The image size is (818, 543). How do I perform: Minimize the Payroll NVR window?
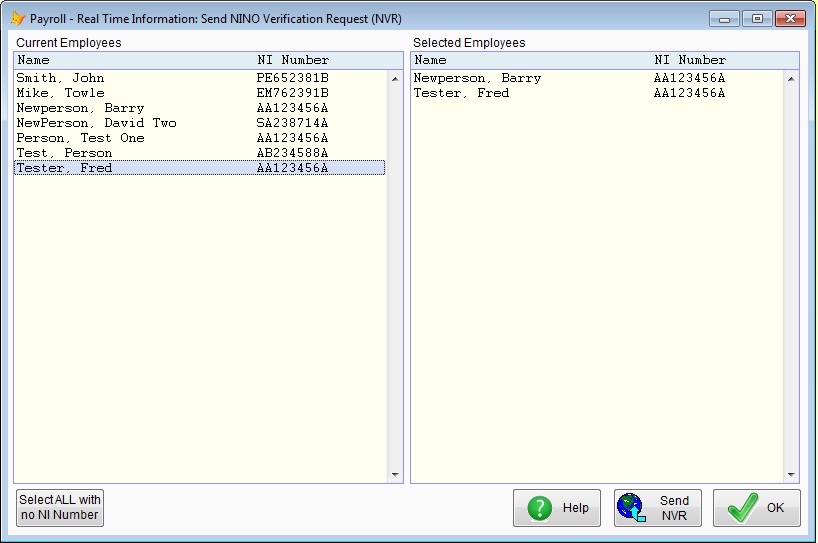(x=724, y=19)
